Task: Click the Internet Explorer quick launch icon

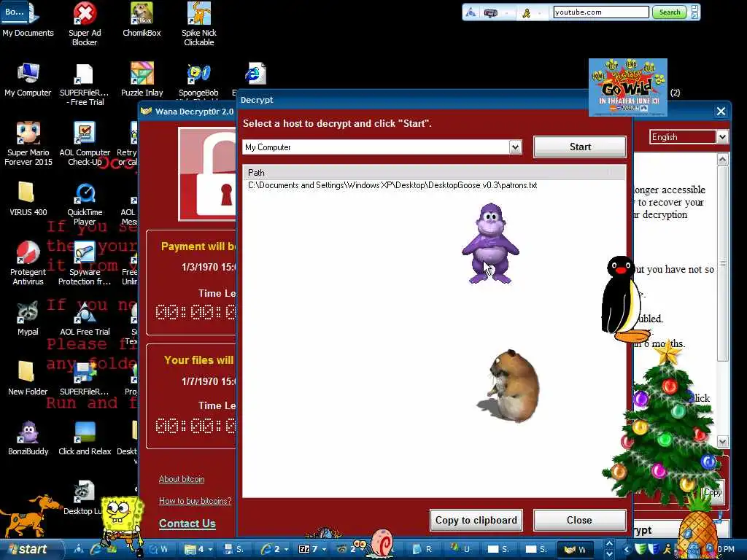Action: click(x=96, y=549)
